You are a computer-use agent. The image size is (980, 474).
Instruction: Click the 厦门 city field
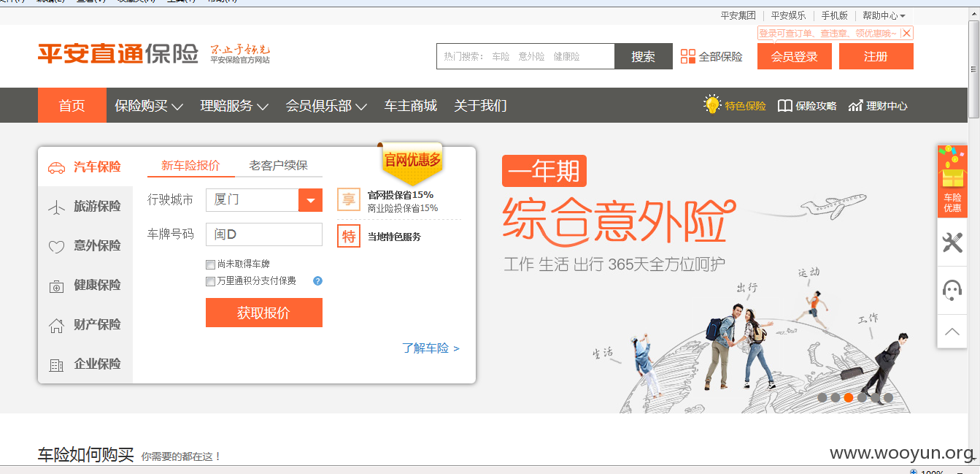[252, 200]
